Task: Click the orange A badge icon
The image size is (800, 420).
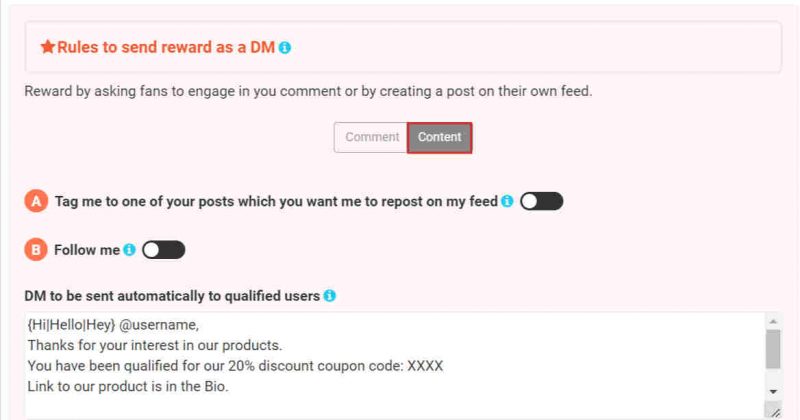Action: tap(36, 201)
